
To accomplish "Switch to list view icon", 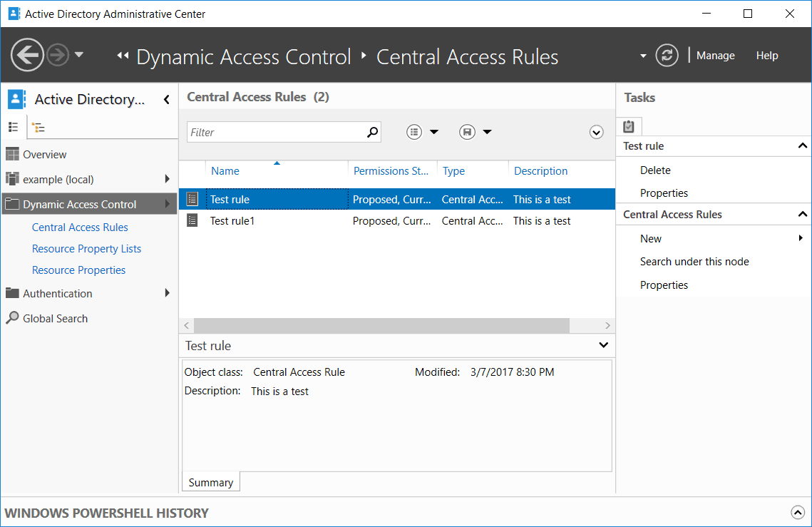I will 14,127.
